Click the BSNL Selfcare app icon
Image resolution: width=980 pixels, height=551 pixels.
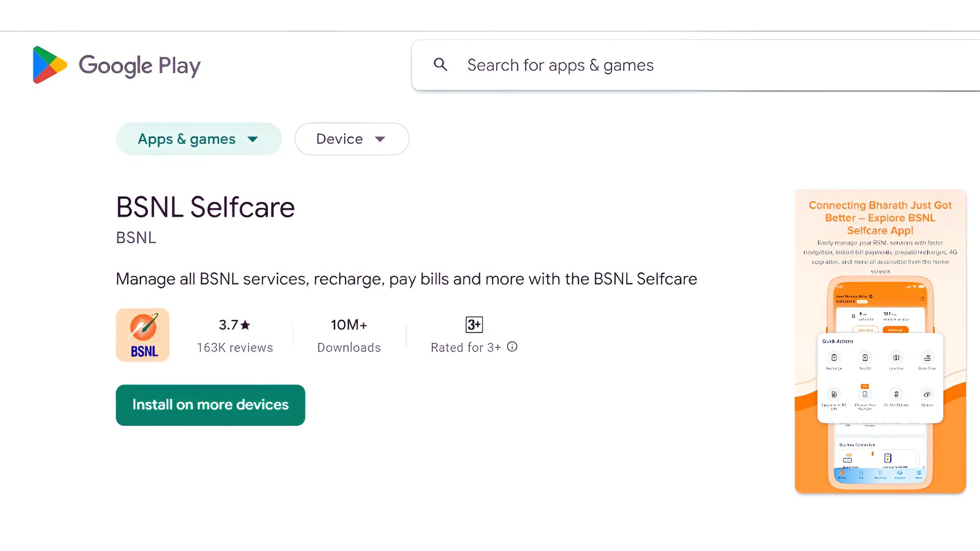click(143, 335)
